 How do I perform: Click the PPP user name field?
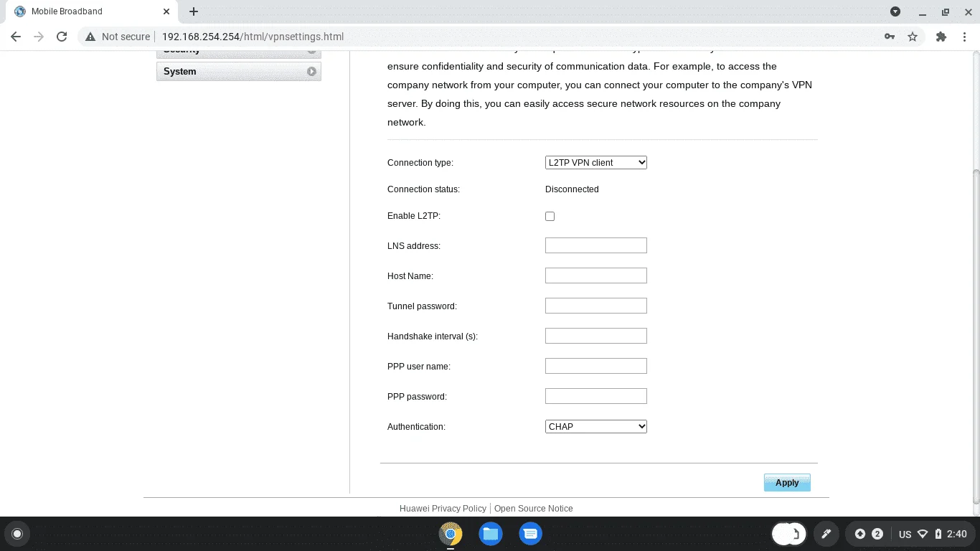tap(596, 366)
